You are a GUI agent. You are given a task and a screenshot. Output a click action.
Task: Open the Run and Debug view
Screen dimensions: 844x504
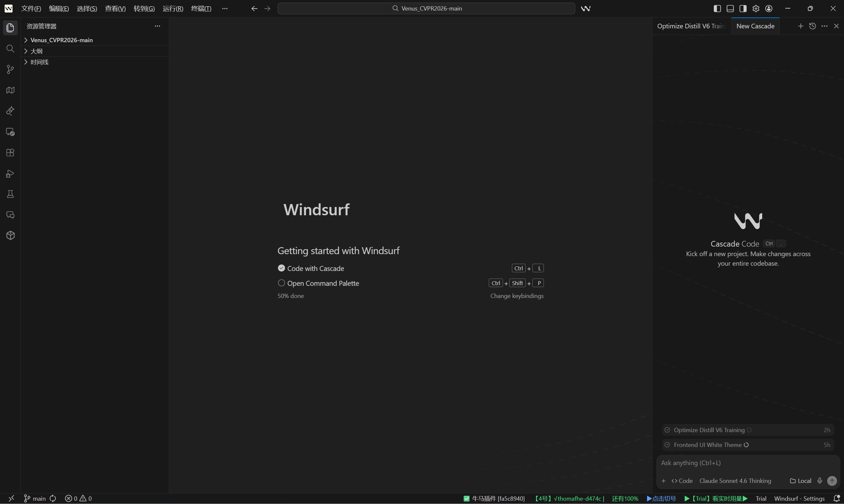click(x=10, y=173)
